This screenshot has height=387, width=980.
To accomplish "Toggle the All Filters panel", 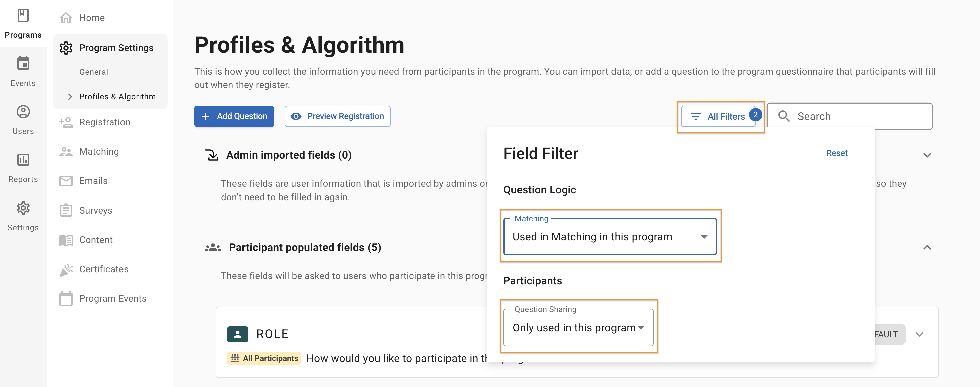I will click(718, 117).
